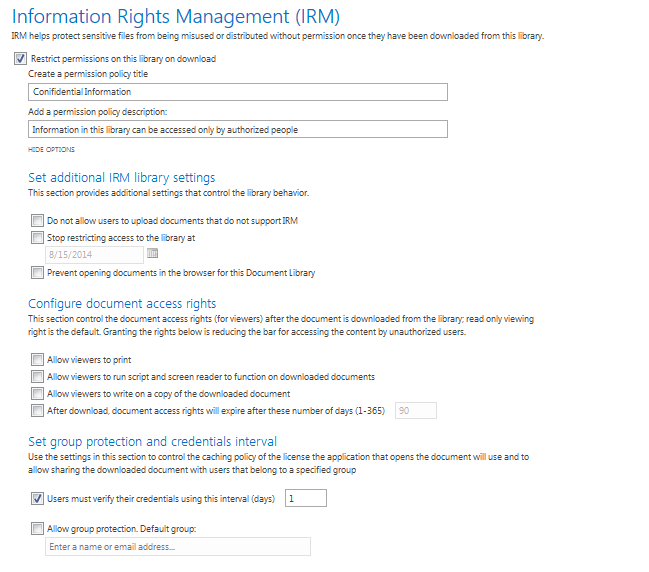Click the Enter a name or email address field
The width and height of the screenshot is (649, 572).
pos(178,547)
